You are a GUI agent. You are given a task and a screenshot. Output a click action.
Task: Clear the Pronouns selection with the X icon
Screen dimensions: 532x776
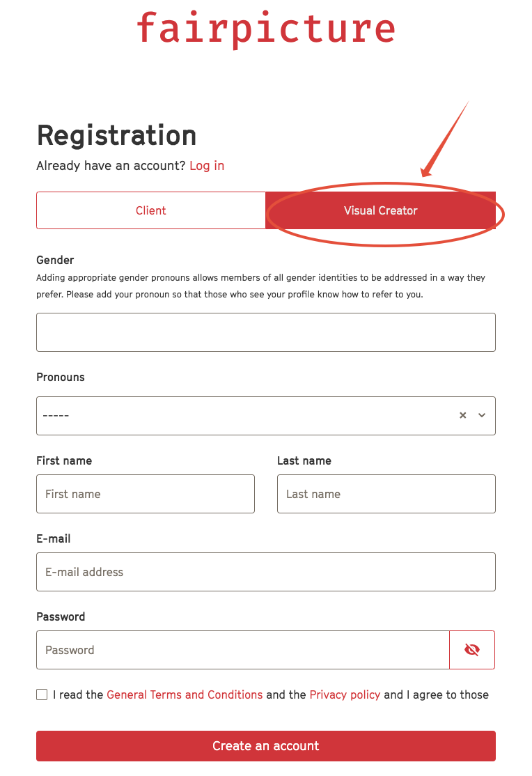coord(463,415)
